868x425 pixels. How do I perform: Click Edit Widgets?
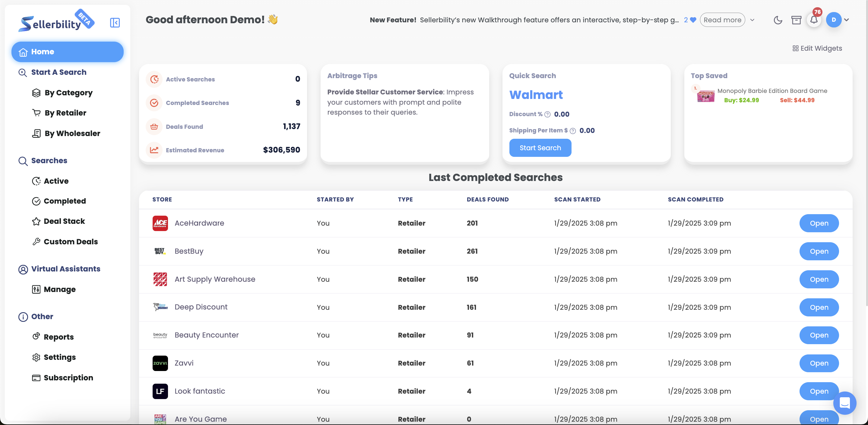817,48
